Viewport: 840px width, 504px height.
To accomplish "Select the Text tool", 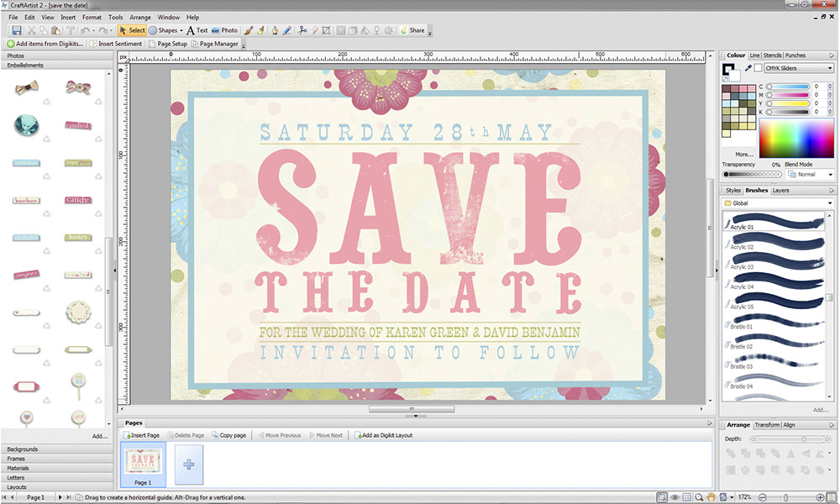I will coord(197,30).
